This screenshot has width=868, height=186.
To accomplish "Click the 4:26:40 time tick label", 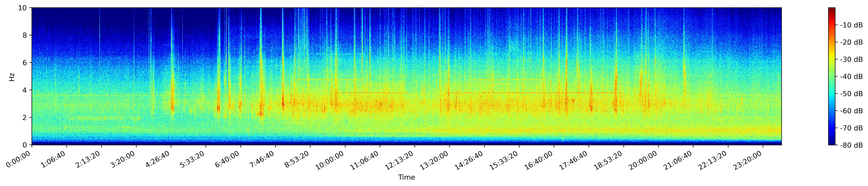I will tap(158, 158).
